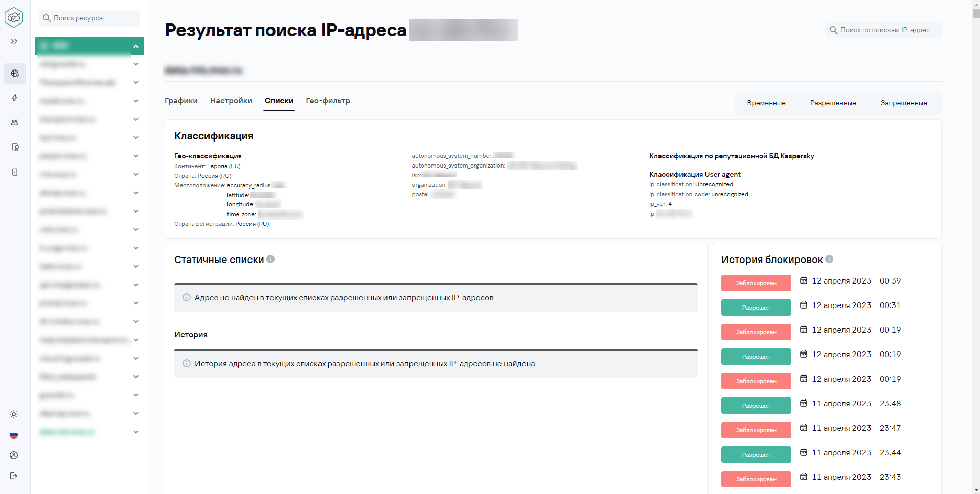Image resolution: width=980 pixels, height=494 pixels.
Task: Toggle light or dark theme with sun icon
Action: [14, 414]
